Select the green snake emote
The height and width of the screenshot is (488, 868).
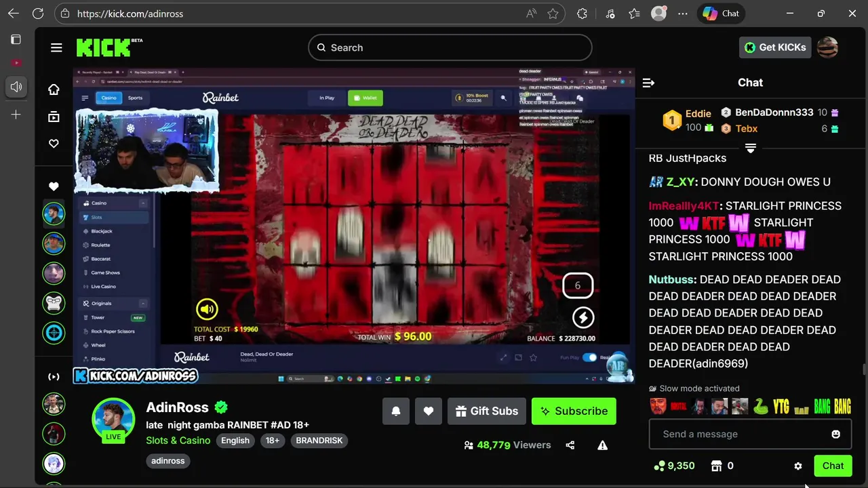[760, 407]
